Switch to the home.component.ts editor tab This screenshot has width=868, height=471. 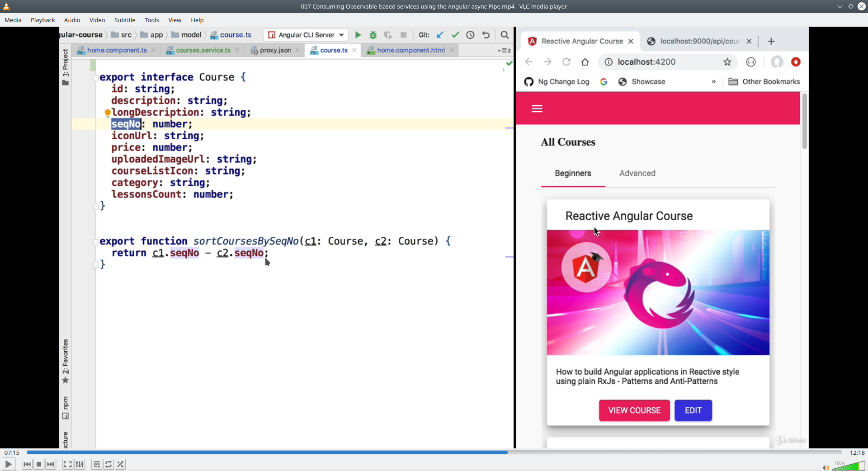click(117, 50)
